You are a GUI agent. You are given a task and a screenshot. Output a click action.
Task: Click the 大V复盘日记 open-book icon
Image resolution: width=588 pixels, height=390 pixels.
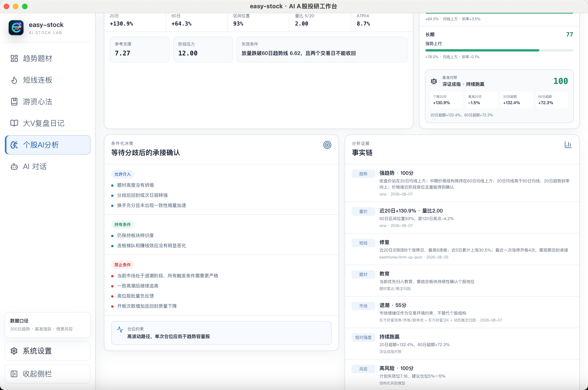point(14,123)
